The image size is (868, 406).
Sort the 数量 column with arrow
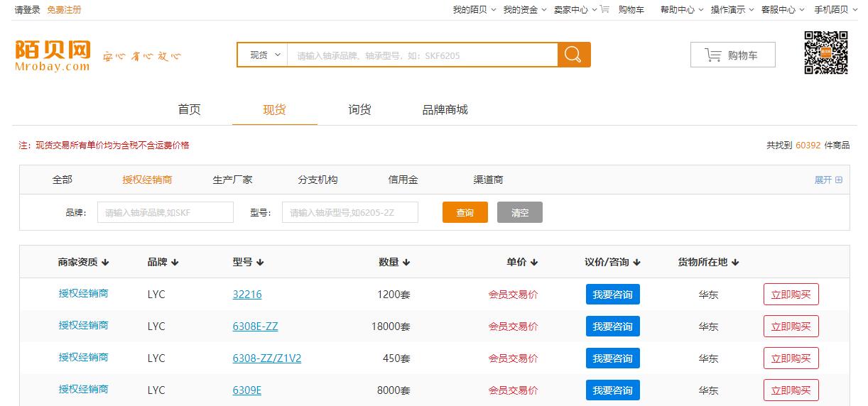[406, 263]
